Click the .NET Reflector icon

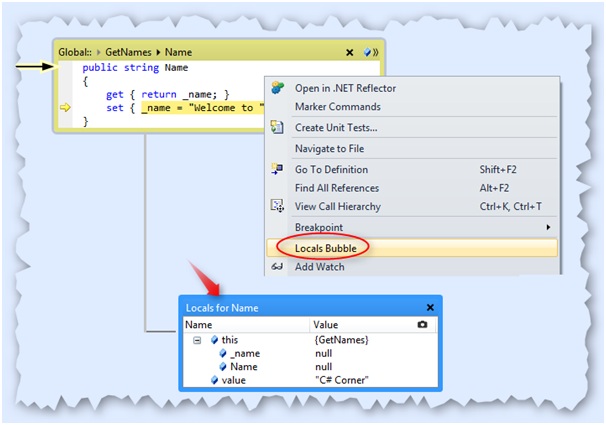click(x=277, y=88)
